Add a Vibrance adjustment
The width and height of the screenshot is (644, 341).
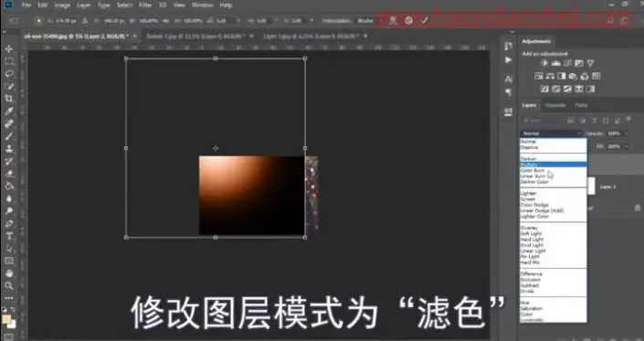coord(591,63)
